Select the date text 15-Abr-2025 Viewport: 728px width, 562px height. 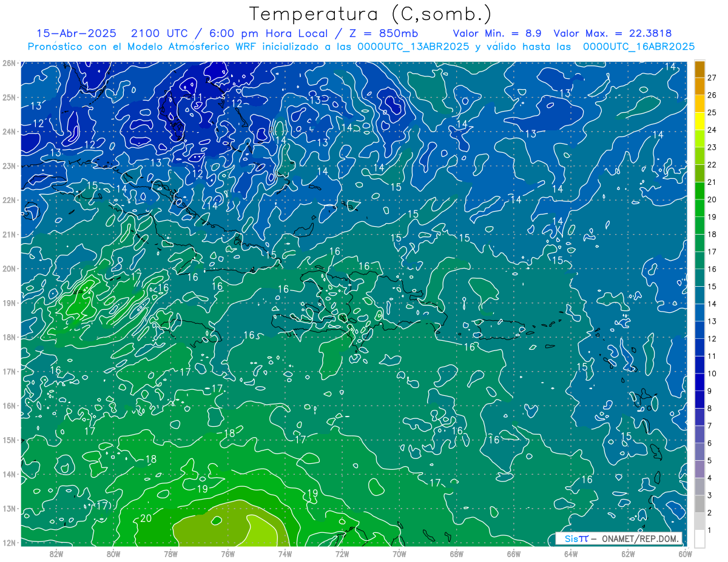pyautogui.click(x=78, y=33)
